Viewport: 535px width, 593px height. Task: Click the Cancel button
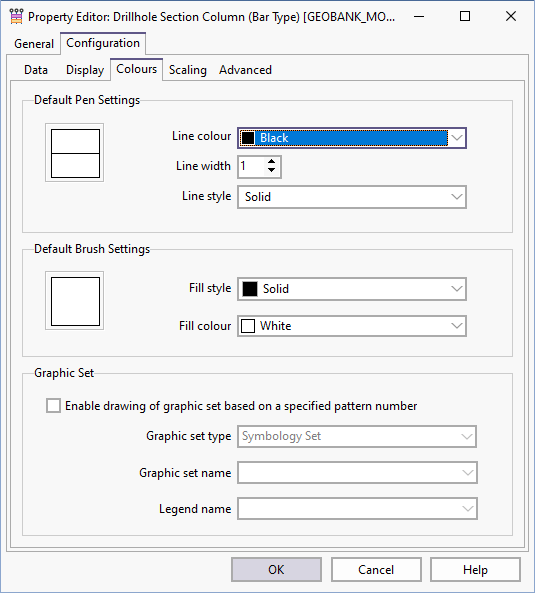(x=376, y=570)
